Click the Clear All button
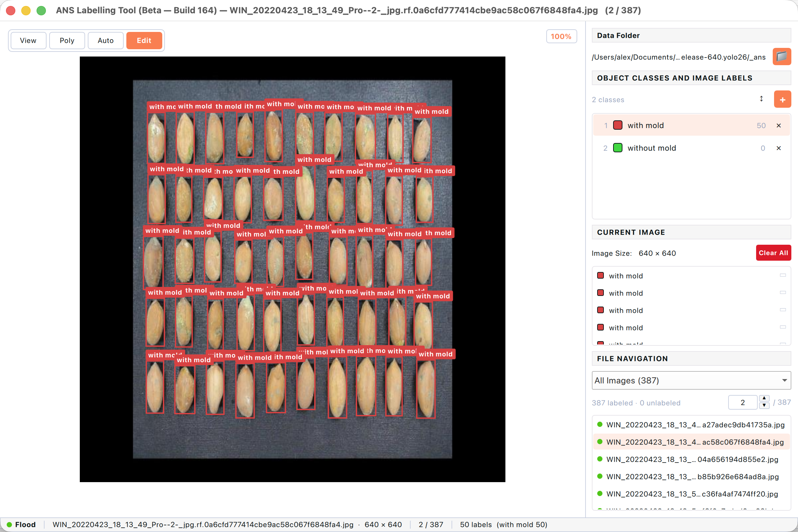798x532 pixels. click(773, 253)
